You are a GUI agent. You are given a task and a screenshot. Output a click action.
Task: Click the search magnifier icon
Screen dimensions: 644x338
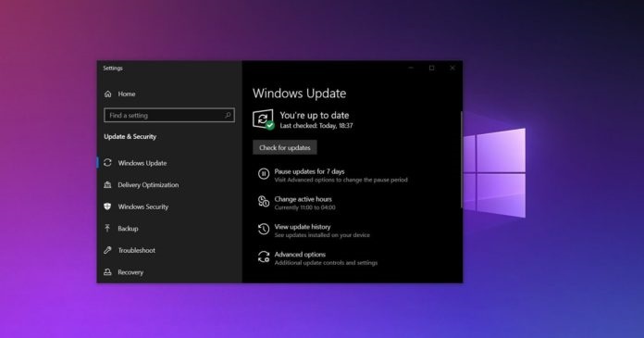coord(228,116)
